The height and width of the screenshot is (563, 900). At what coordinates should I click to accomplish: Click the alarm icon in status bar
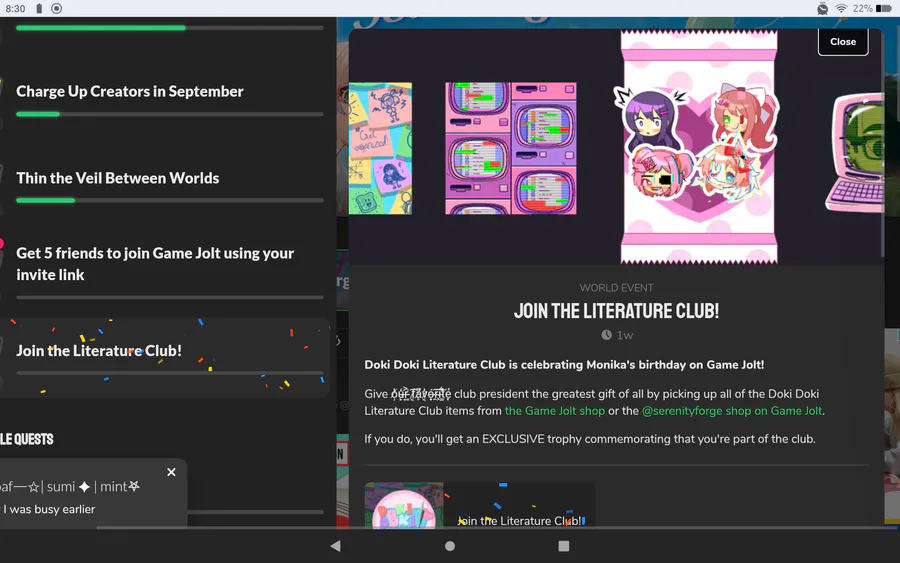click(823, 9)
